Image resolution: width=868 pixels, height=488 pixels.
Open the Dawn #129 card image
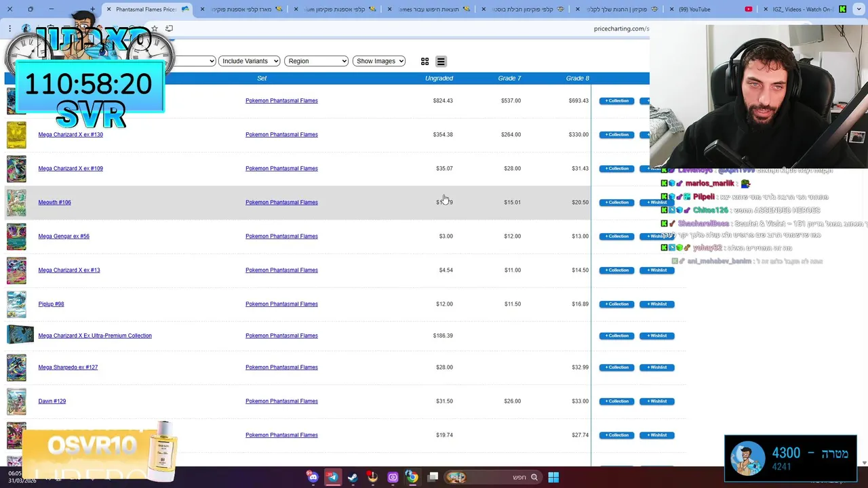click(16, 401)
